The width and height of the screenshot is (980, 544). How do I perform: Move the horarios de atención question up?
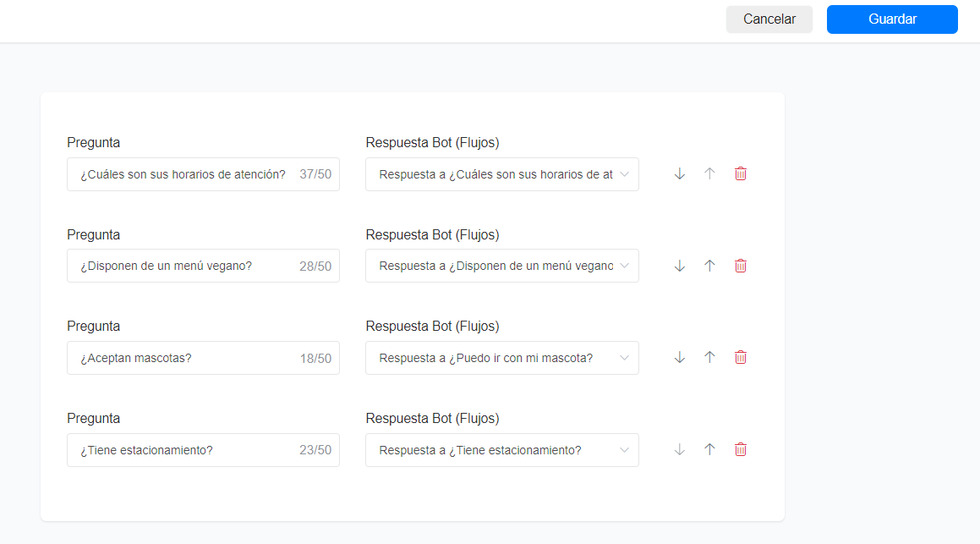709,173
